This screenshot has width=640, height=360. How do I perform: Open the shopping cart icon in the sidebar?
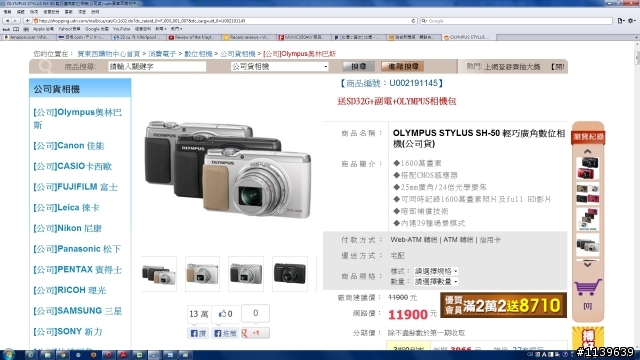click(x=587, y=287)
